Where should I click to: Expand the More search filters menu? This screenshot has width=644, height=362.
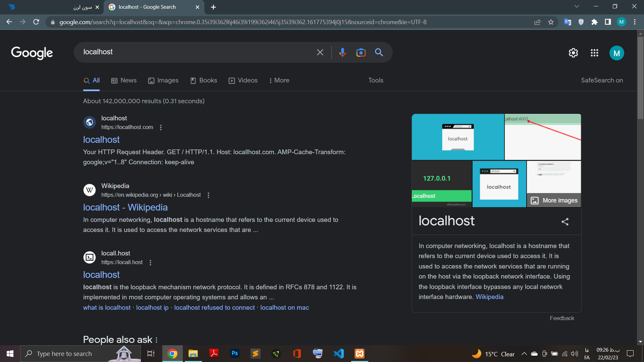tap(279, 80)
